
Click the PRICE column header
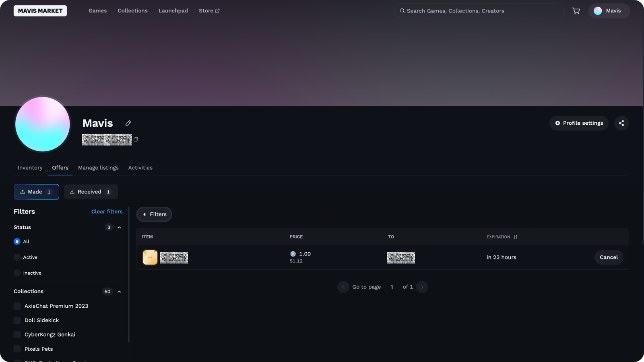pos(296,237)
